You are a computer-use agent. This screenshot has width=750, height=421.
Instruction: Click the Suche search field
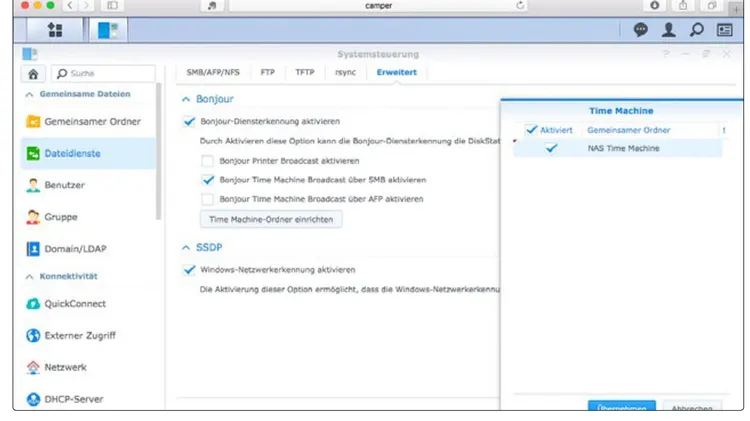point(103,74)
